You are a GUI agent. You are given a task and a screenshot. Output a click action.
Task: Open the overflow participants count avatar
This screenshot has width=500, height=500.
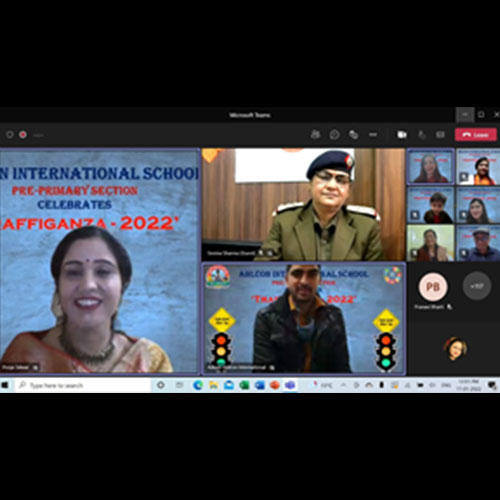click(x=477, y=286)
